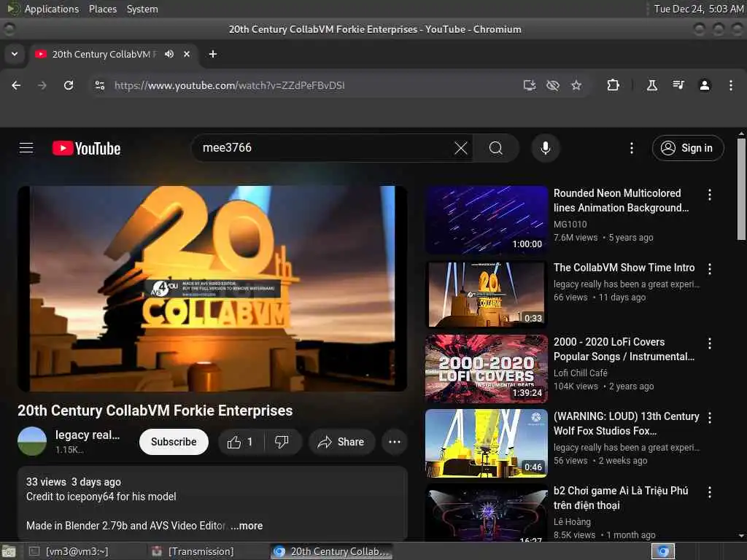747x560 pixels.
Task: Open options menu for Rounded Neon video
Action: pos(710,195)
